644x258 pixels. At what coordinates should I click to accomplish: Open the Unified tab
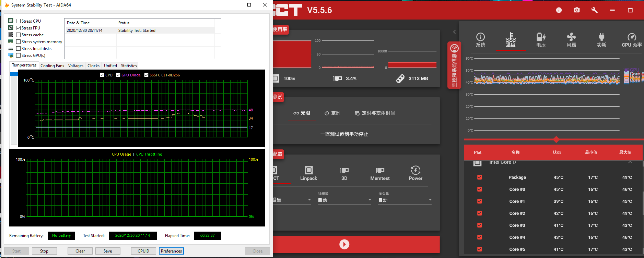point(110,65)
